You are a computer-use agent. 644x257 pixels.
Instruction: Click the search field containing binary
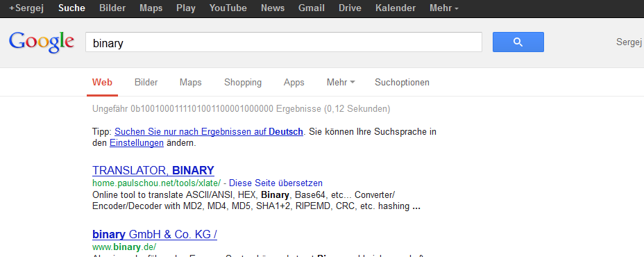pos(283,42)
